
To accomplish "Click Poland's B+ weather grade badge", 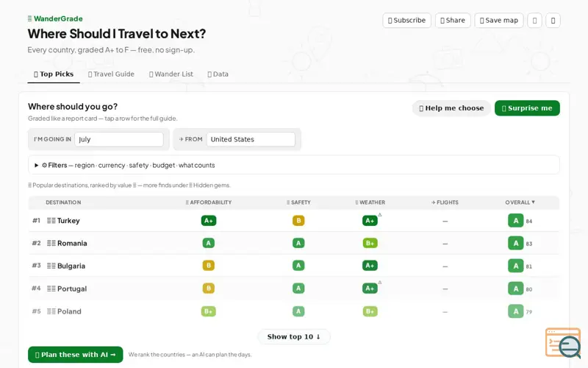I will click(x=370, y=311).
